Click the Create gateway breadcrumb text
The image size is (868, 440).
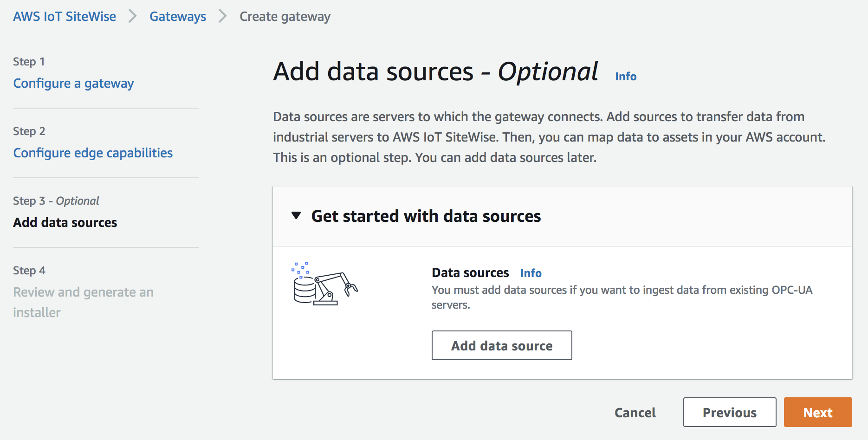click(285, 16)
